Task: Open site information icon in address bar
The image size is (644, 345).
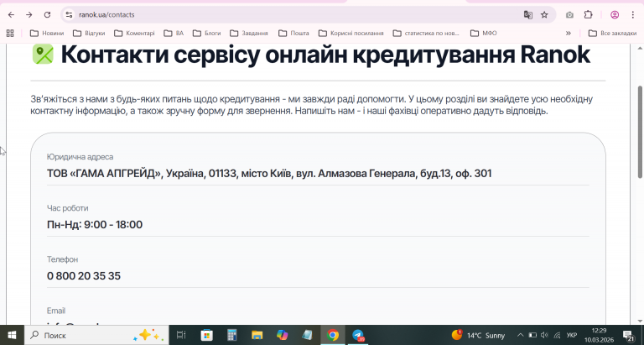Action: click(69, 15)
